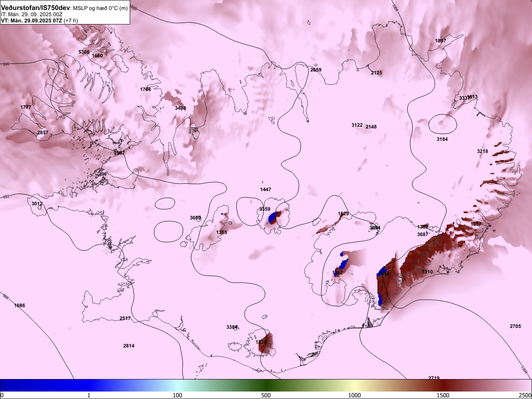Click the 2857 height label
This screenshot has height=399, width=532.
[x=43, y=133]
